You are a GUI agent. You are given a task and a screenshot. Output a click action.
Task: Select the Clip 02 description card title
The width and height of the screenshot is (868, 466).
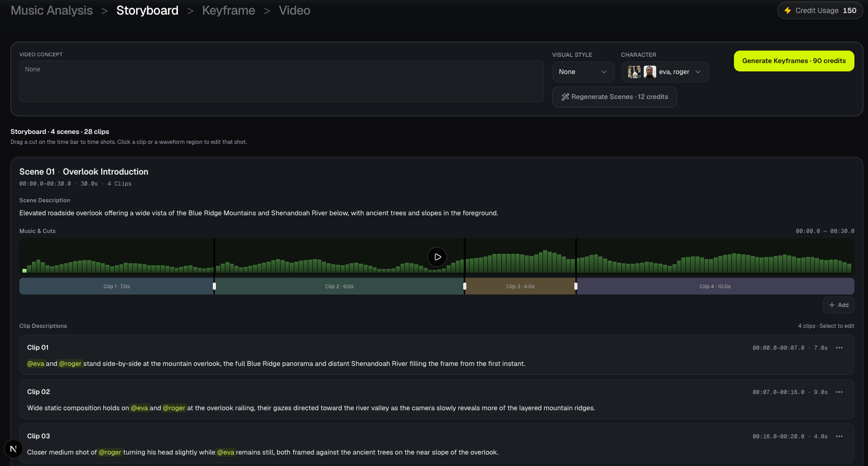(39, 392)
